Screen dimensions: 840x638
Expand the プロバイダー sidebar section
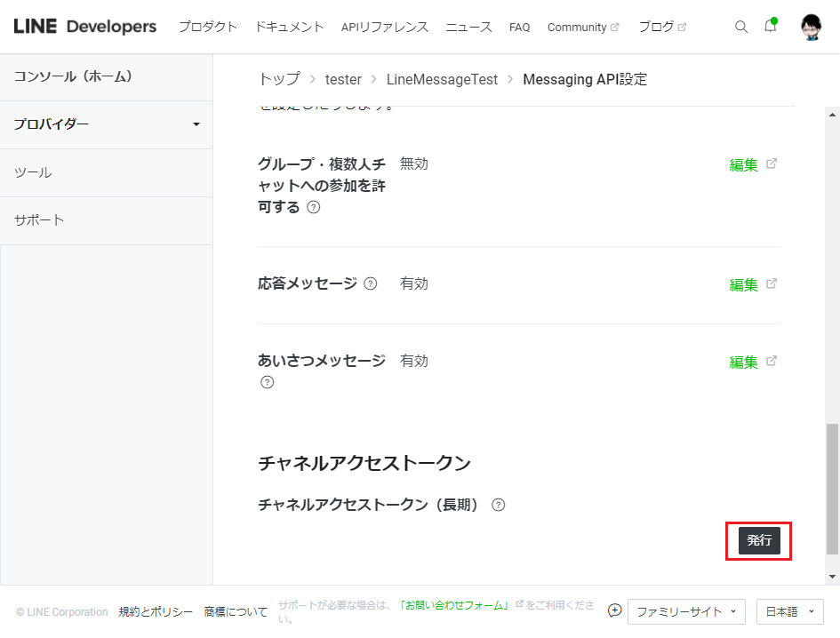[107, 124]
